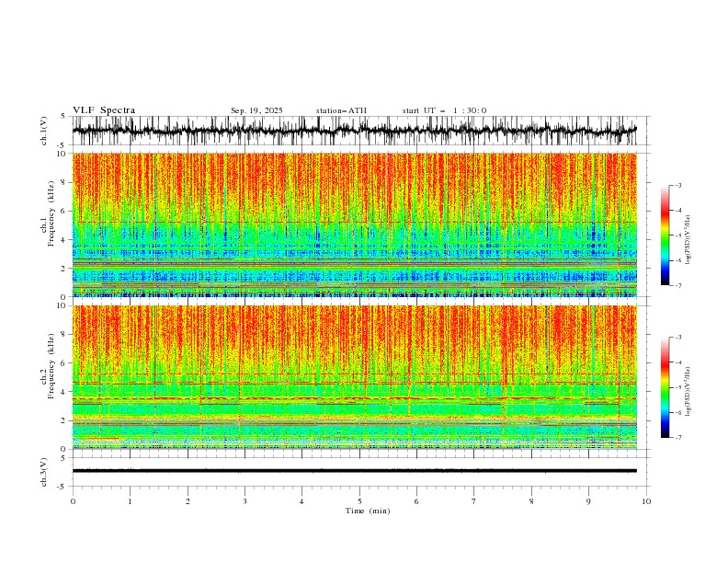Click time axis tick label "7"
Viewport: 728px width, 563px height.
point(474,501)
